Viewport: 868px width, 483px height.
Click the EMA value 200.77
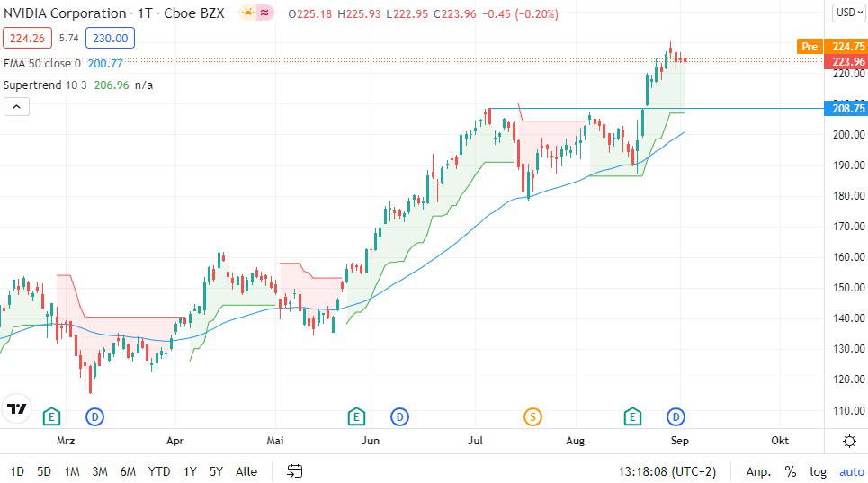(105, 64)
